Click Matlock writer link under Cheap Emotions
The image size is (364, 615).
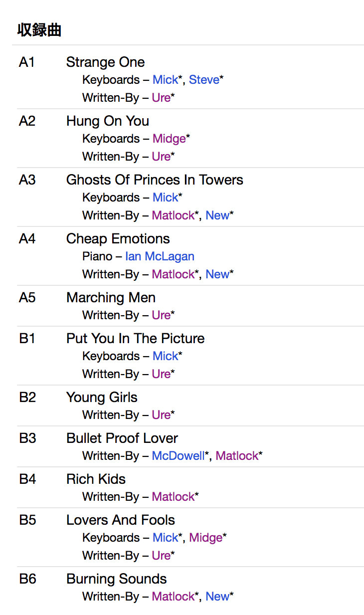[x=173, y=274]
